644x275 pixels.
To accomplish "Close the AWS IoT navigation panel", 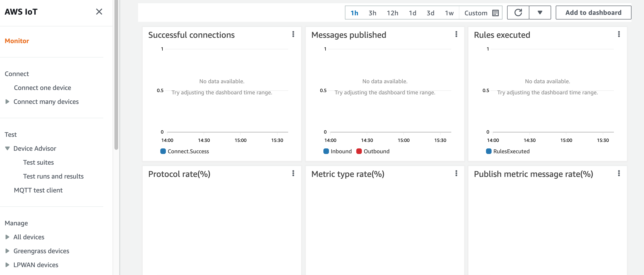I will click(x=99, y=12).
